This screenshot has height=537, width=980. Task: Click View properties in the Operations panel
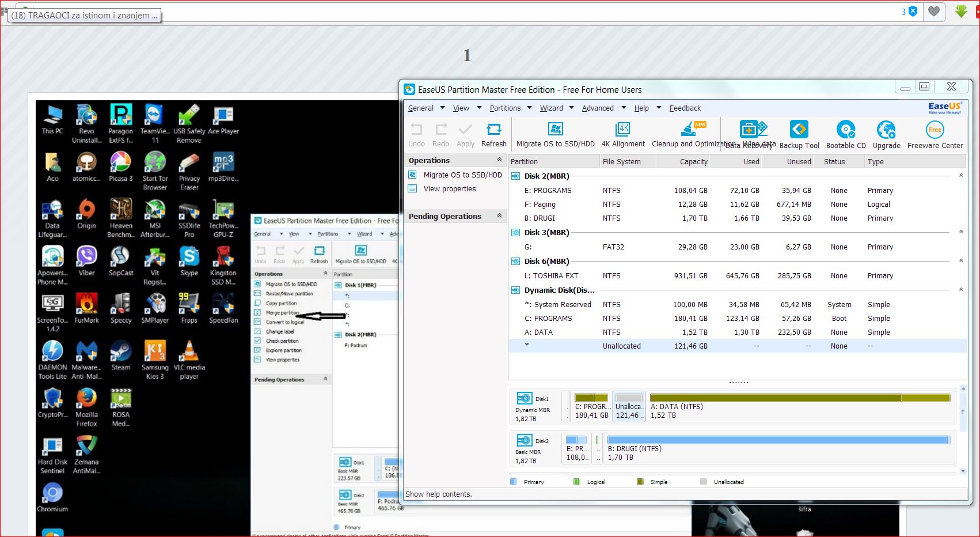pos(450,189)
